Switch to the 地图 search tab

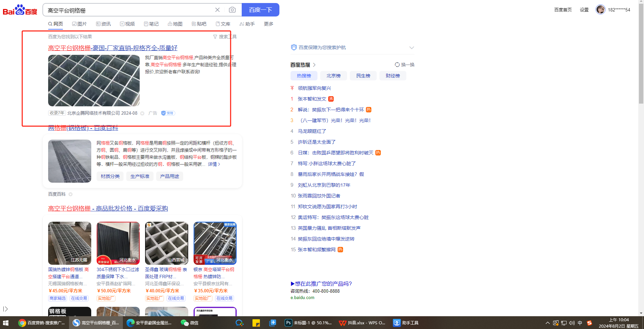[175, 24]
